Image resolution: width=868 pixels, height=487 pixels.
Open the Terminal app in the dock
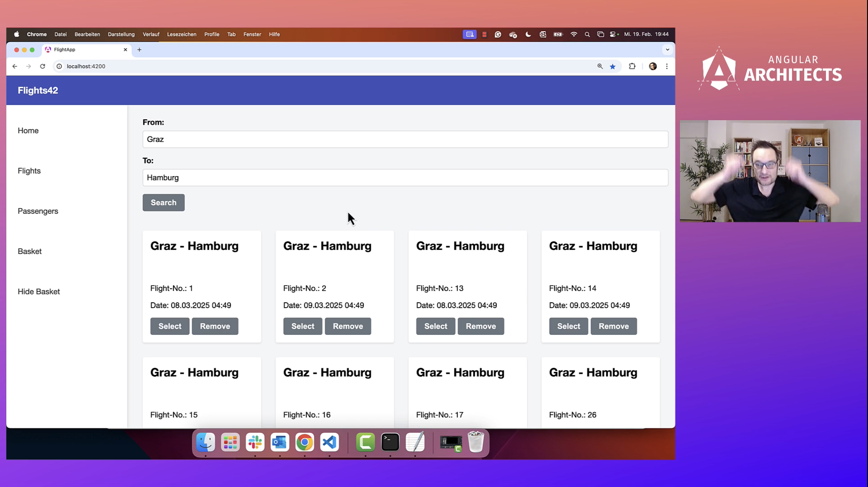click(390, 442)
